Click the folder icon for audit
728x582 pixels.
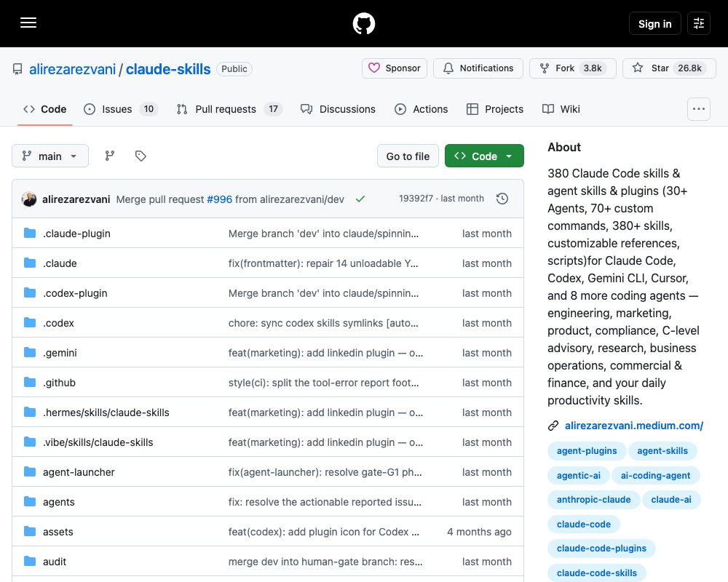30,561
